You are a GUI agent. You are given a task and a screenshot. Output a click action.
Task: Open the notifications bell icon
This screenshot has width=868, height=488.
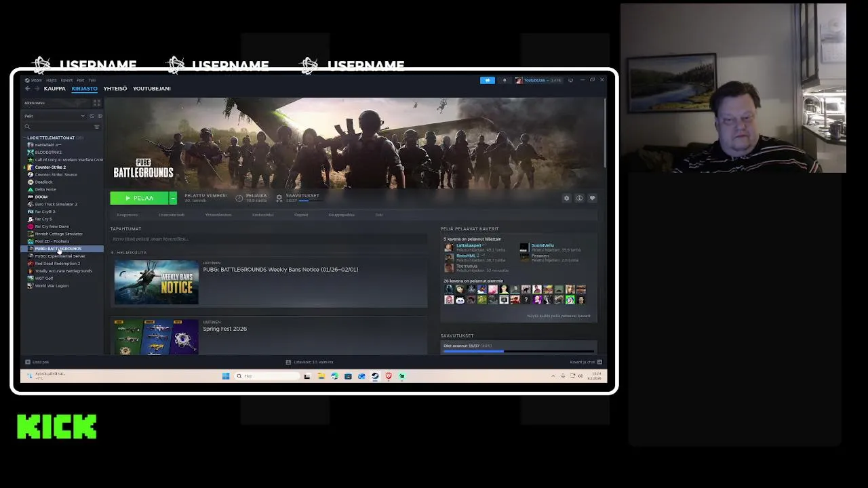point(505,80)
